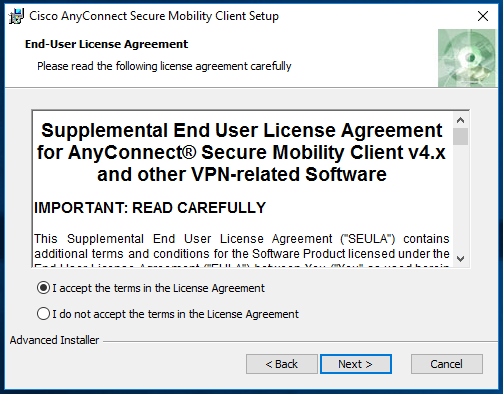This screenshot has width=503, height=394.
Task: Click the scroll up arrow of the license text
Action: click(460, 120)
